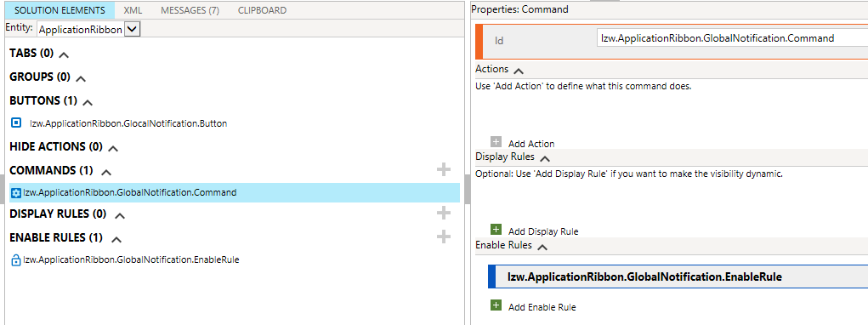Add a new enable rule in Solution Elements
Viewport: 868px width, 325px height.
coord(444,237)
